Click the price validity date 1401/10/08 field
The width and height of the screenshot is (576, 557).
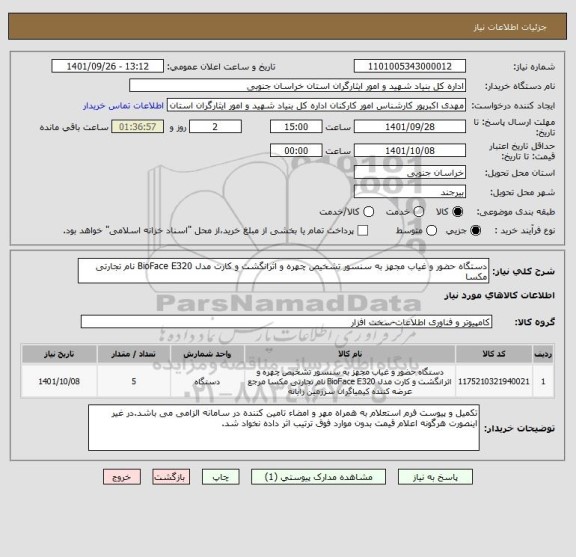click(x=410, y=151)
